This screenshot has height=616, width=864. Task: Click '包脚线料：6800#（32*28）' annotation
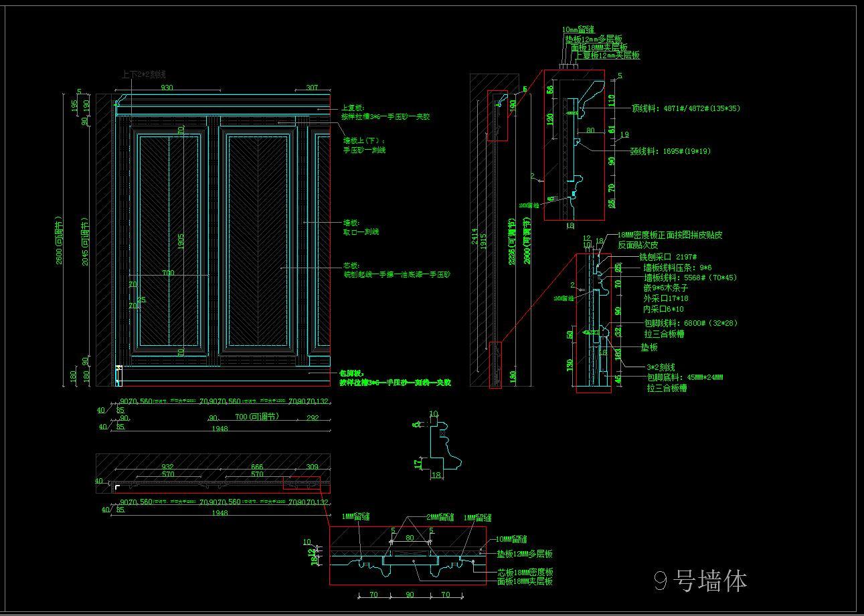coord(691,323)
